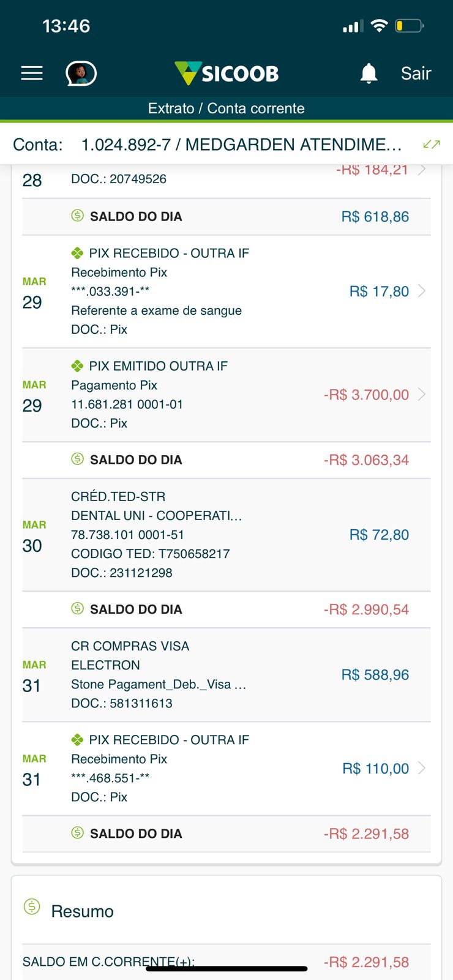453x980 pixels.
Task: Tap the Wi-Fi status icon
Action: (x=380, y=26)
